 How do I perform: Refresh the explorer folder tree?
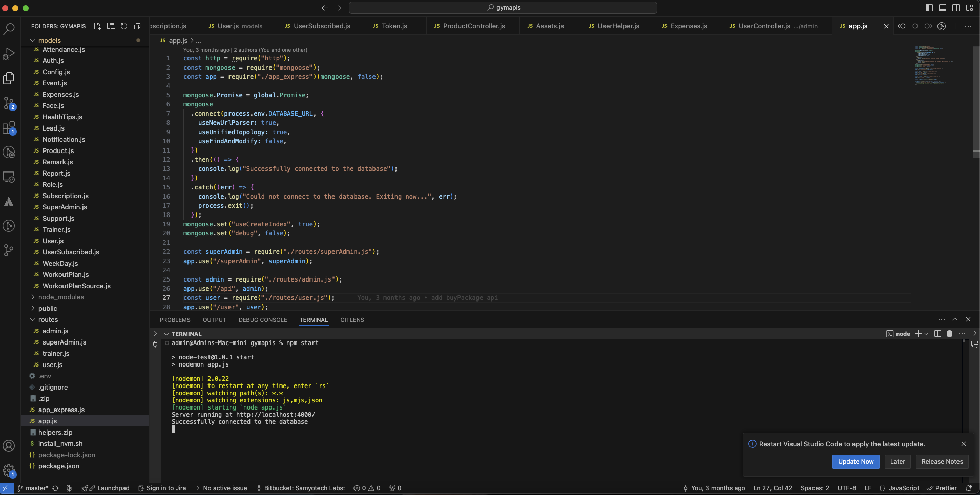124,26
